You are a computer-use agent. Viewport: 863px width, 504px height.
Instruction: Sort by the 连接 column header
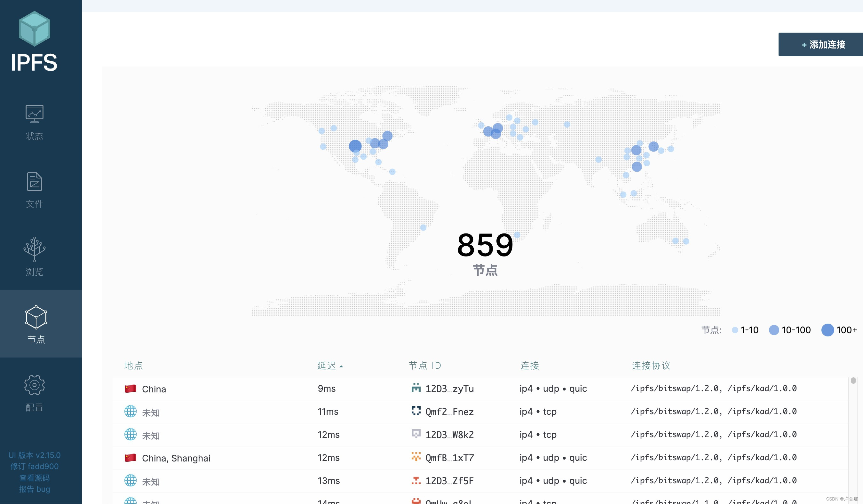529,366
